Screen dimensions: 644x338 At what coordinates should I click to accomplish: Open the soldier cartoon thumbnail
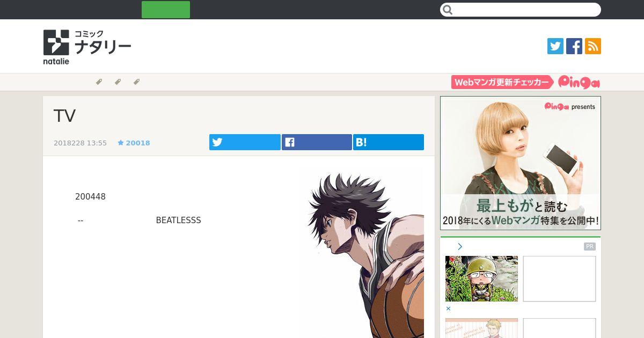click(481, 278)
